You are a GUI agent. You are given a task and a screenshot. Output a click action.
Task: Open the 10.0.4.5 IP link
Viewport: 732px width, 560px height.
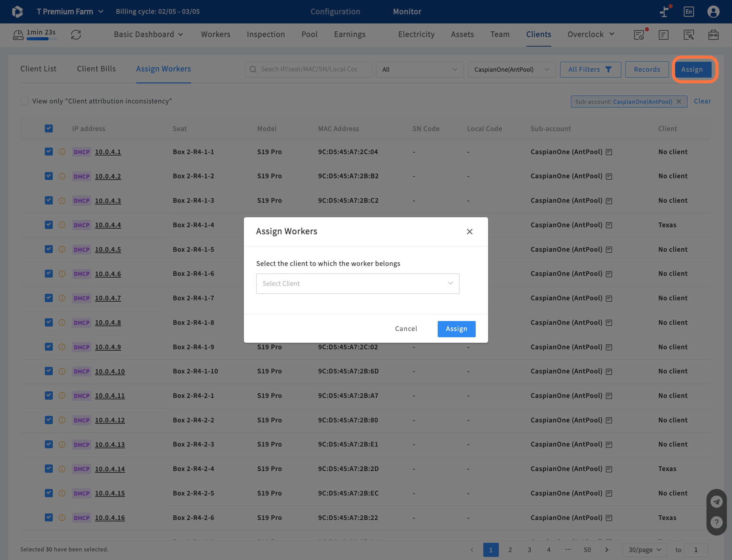click(x=108, y=249)
